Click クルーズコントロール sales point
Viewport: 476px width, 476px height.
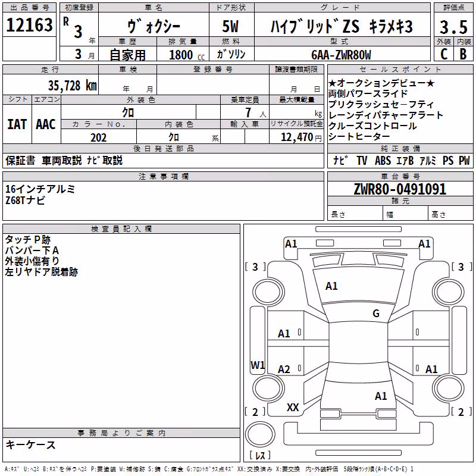coord(372,126)
